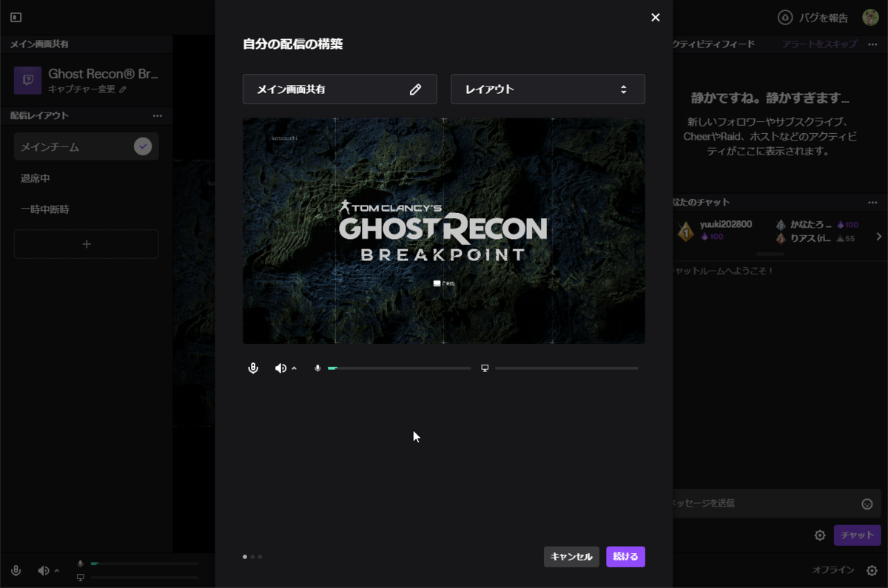
Task: Expand the chat leaderboard arrow
Action: 878,237
